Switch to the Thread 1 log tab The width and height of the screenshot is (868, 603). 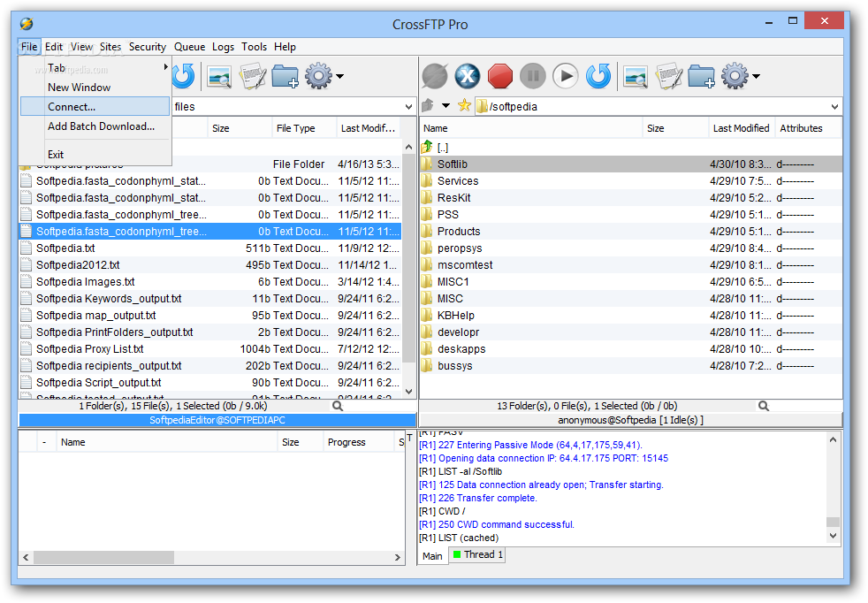(x=477, y=554)
